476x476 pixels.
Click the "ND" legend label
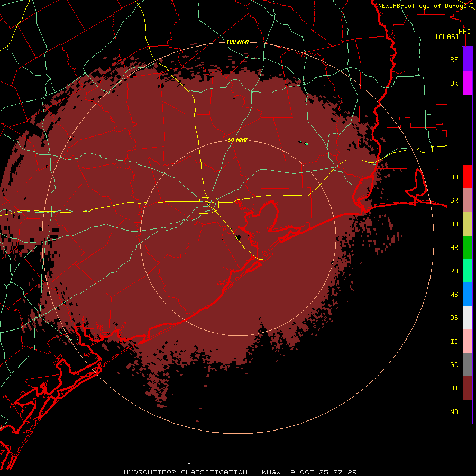pos(454,412)
